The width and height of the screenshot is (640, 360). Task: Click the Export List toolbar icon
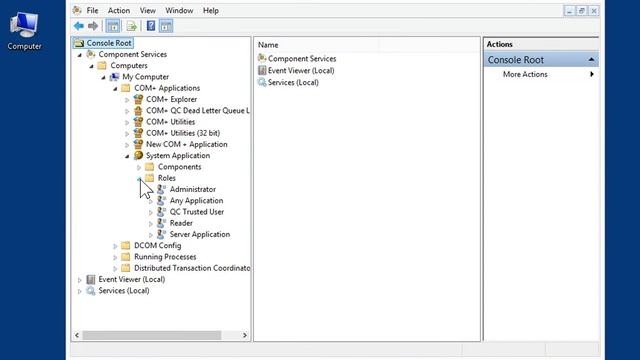[131, 27]
